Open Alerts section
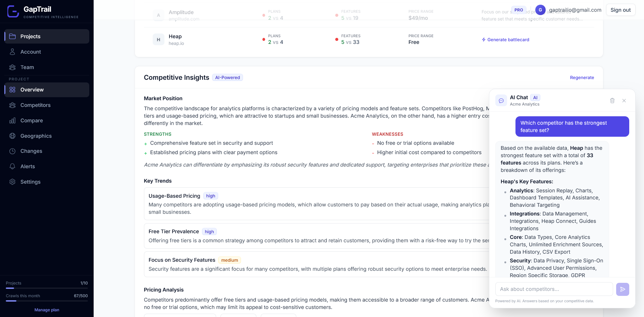Viewport: 644px width, 317px height. (x=47, y=166)
